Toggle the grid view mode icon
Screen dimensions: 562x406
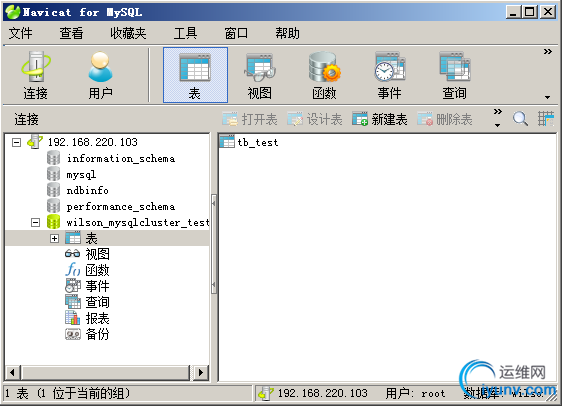click(546, 119)
